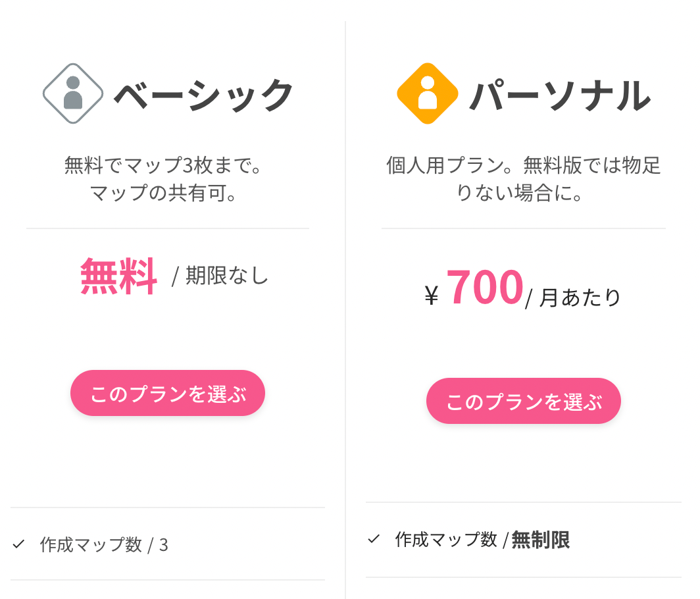Choose the パーソナル plan with このプランを選ぶ
The width and height of the screenshot is (700, 599).
point(524,401)
